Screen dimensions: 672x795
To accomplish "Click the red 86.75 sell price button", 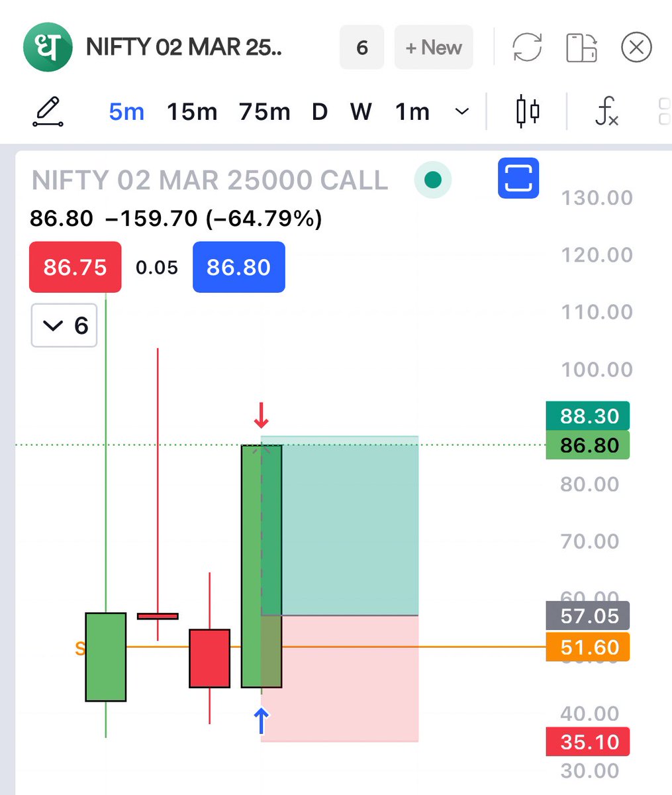I will [x=75, y=268].
